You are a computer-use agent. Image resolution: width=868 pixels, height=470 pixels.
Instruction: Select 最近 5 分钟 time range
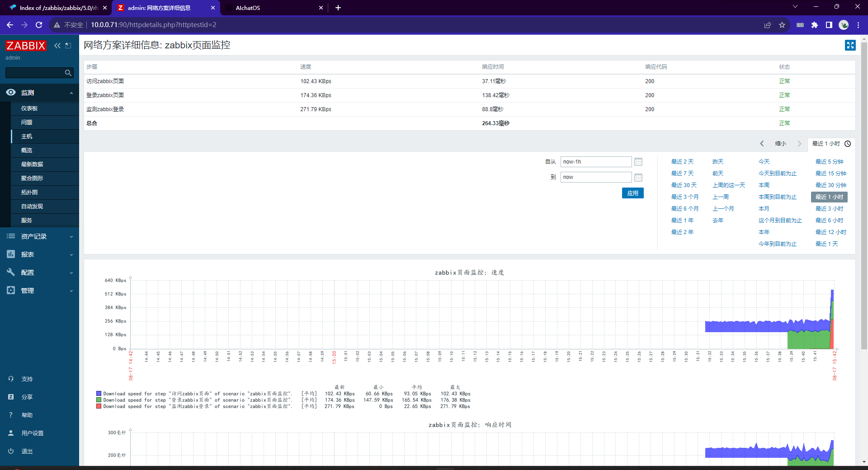(829, 162)
